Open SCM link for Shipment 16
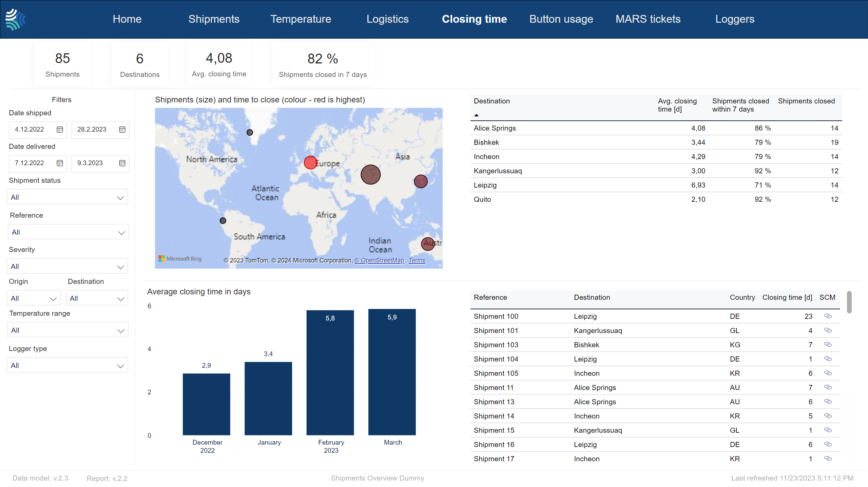The image size is (868, 487). [828, 444]
